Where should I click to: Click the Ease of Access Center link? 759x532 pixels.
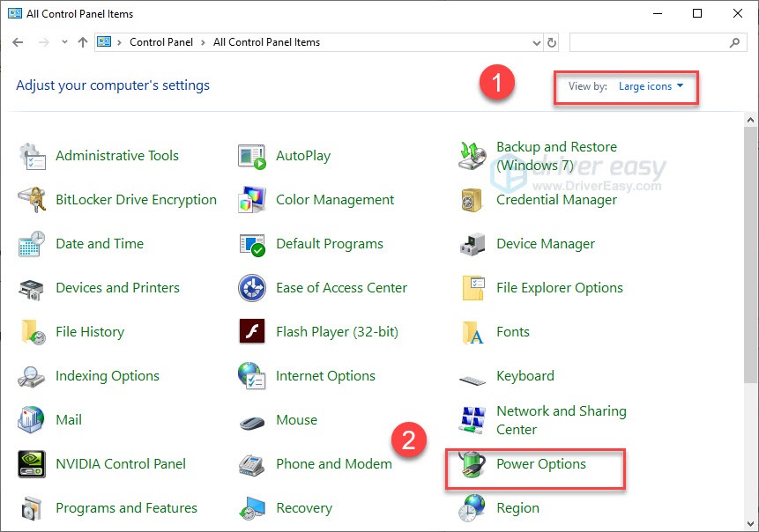click(x=341, y=288)
